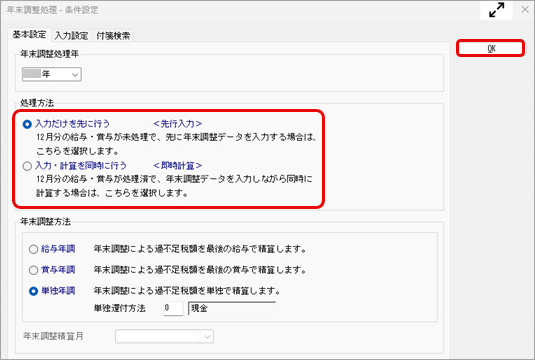This screenshot has width=535, height=360.
Task: Open the 年末調整精算月 dropdown
Action: [164, 336]
